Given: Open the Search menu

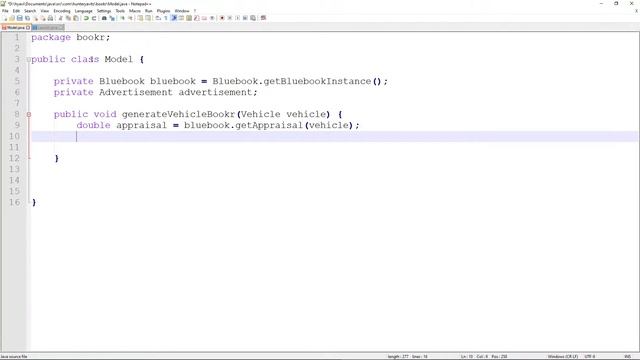Looking at the screenshot, I should coord(30,11).
